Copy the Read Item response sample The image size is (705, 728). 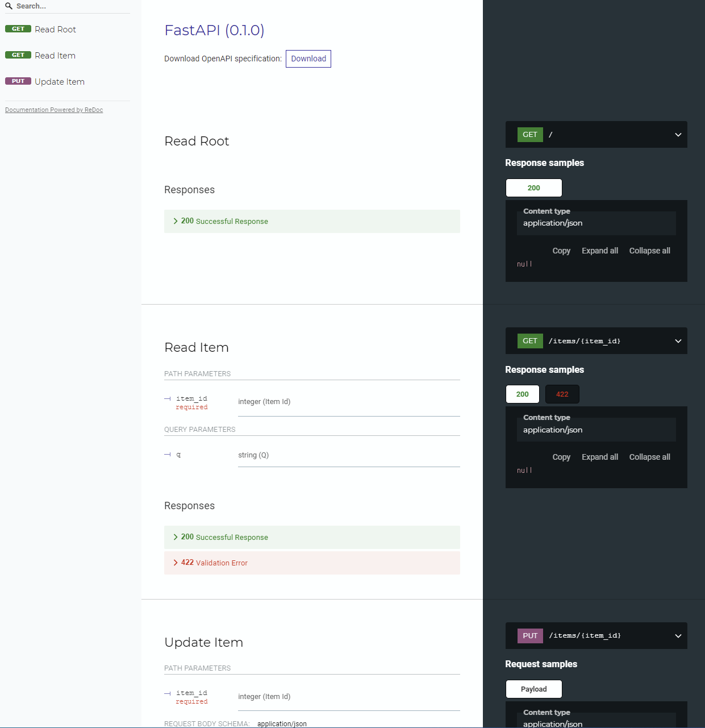pos(561,457)
